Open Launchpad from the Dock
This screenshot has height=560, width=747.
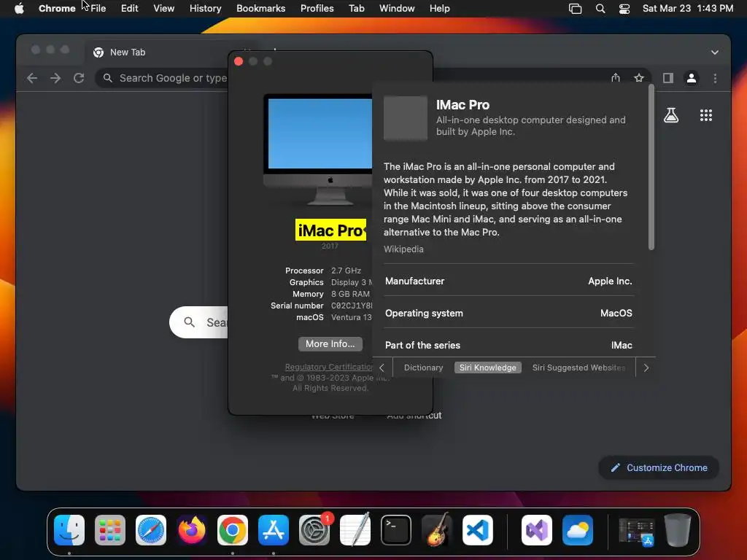(x=110, y=530)
